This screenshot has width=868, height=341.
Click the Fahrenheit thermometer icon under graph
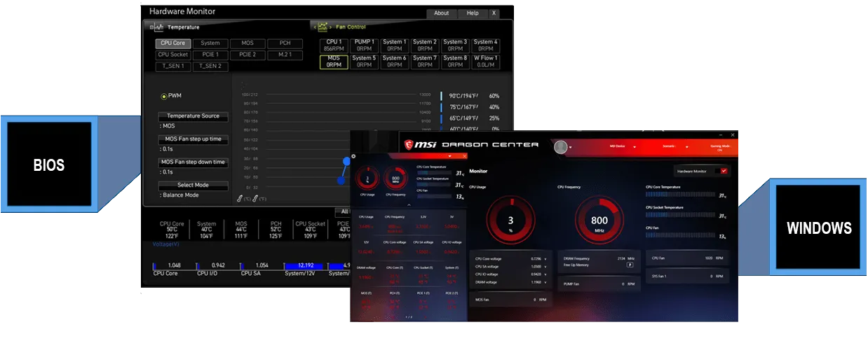[x=255, y=199]
